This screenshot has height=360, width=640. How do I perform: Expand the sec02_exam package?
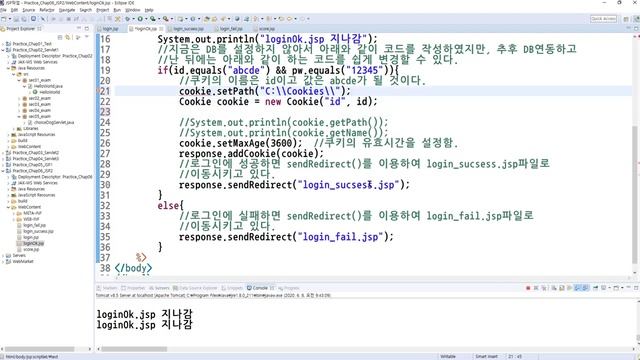click(19, 98)
